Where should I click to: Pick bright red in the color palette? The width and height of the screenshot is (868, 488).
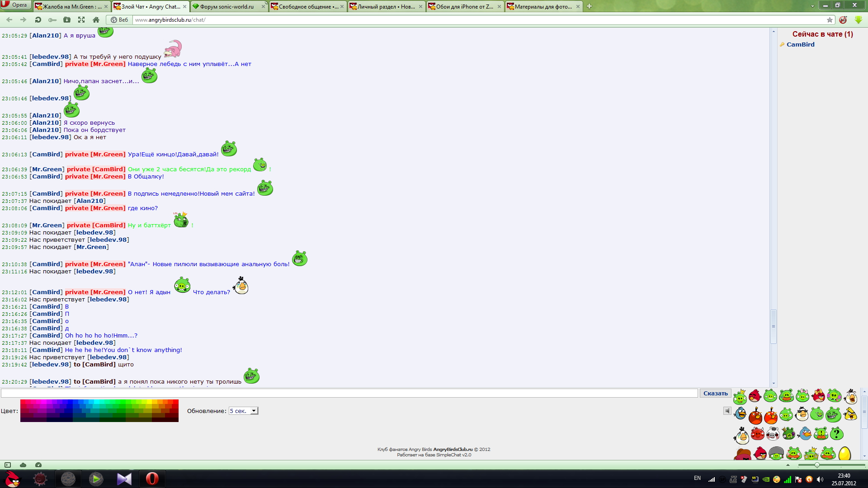point(175,402)
